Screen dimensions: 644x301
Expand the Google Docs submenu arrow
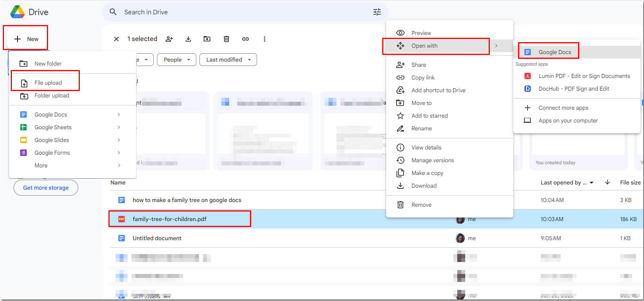tap(118, 115)
